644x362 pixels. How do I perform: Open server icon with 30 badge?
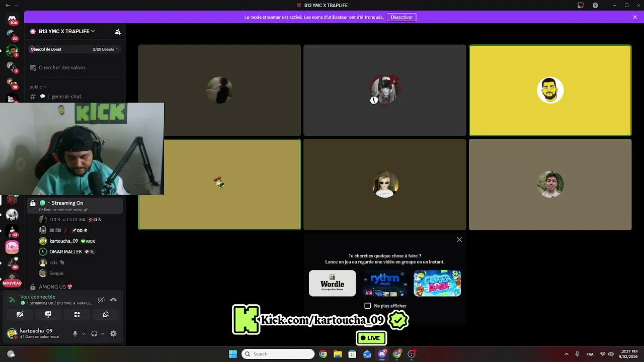[x=12, y=263]
